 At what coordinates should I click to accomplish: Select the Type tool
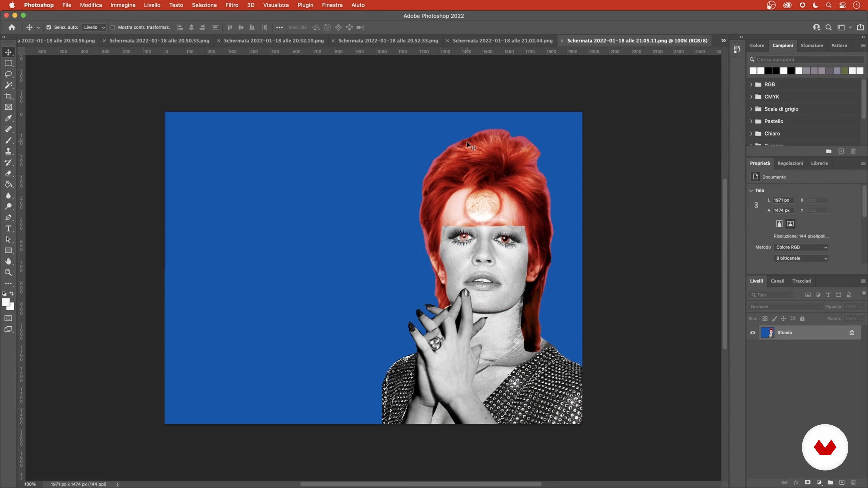[8, 229]
